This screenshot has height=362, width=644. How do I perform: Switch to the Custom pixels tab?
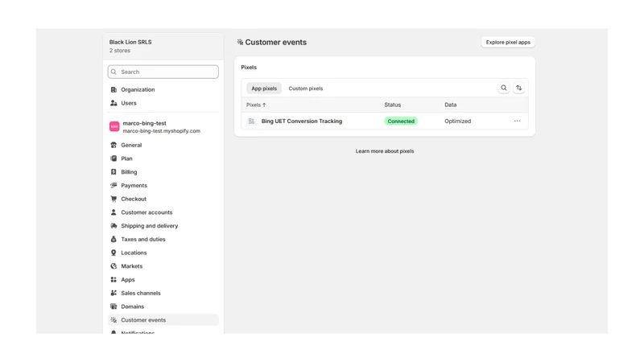point(306,88)
